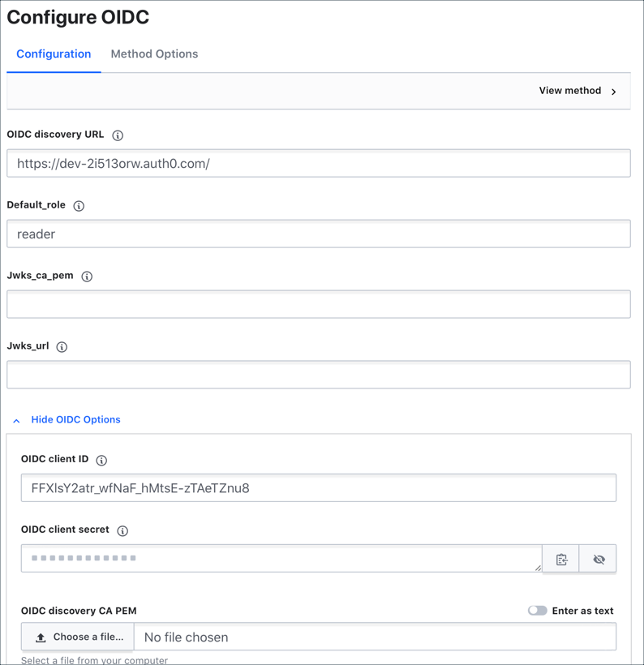
Task: Copy the OIDC client secret via clipboard icon
Action: 560,559
